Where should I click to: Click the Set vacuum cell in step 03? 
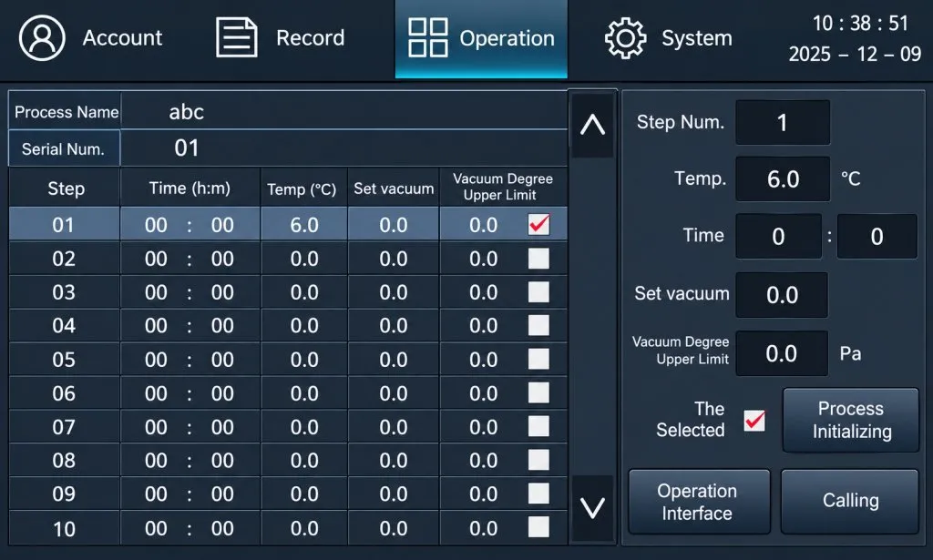pos(394,292)
